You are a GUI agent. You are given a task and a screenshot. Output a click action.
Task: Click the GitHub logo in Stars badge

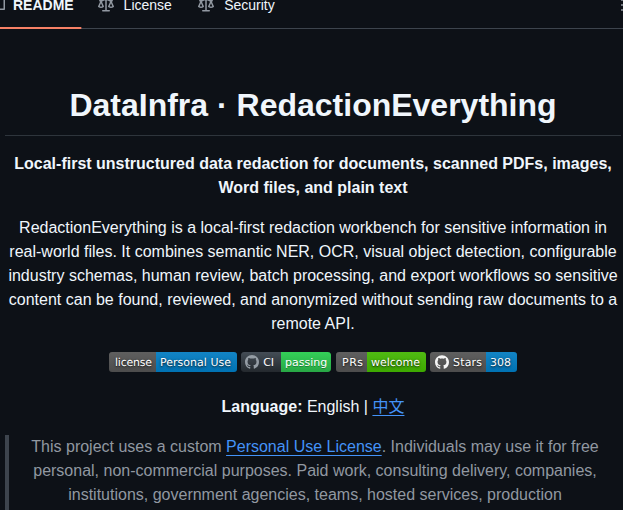coord(442,362)
